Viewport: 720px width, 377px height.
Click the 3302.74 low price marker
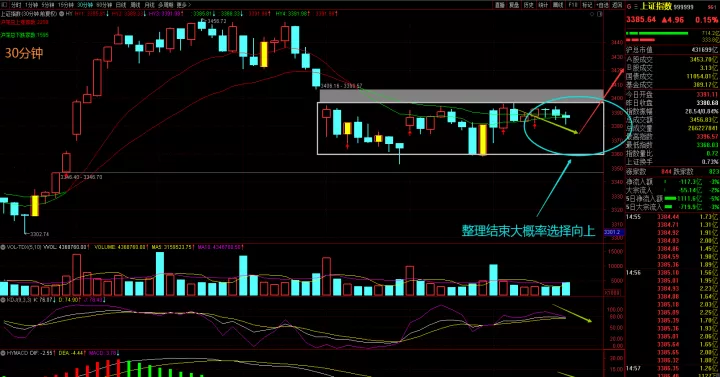pos(39,234)
